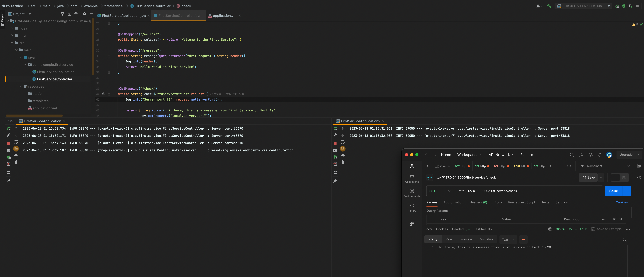Stop FirstServiceApplication2 with the red stop icon

335,143
